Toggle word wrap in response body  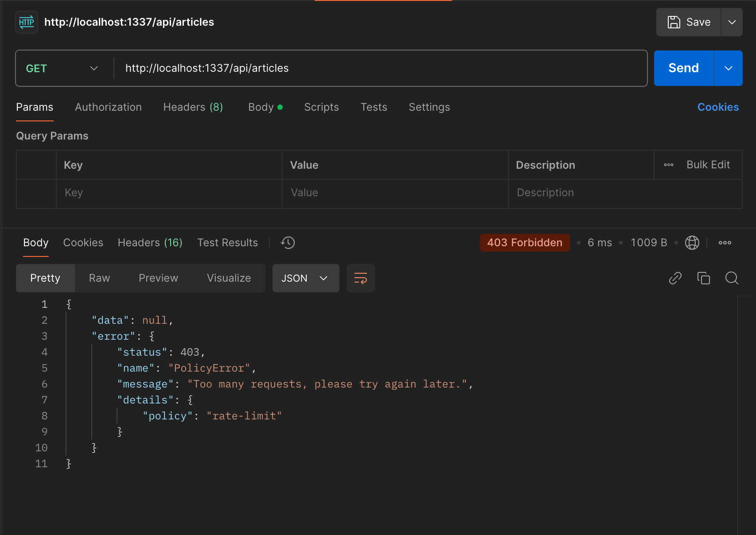pyautogui.click(x=361, y=278)
